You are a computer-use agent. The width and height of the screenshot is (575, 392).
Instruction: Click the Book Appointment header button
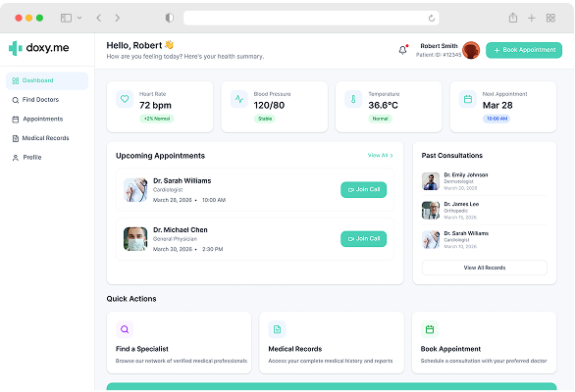click(x=524, y=50)
